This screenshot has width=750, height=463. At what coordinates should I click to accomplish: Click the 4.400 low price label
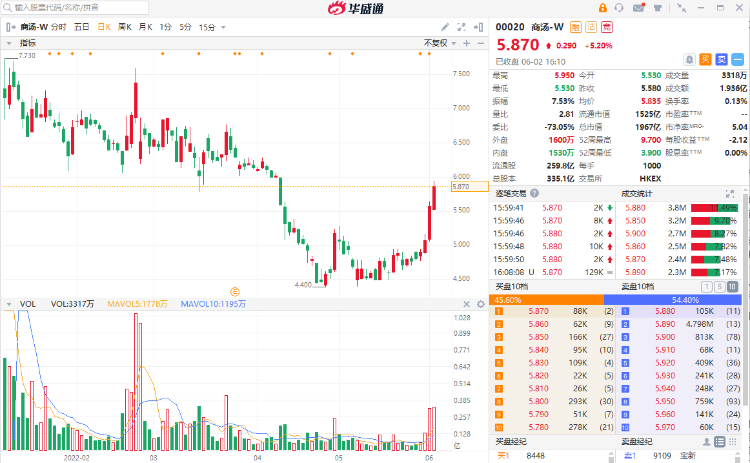pyautogui.click(x=303, y=285)
